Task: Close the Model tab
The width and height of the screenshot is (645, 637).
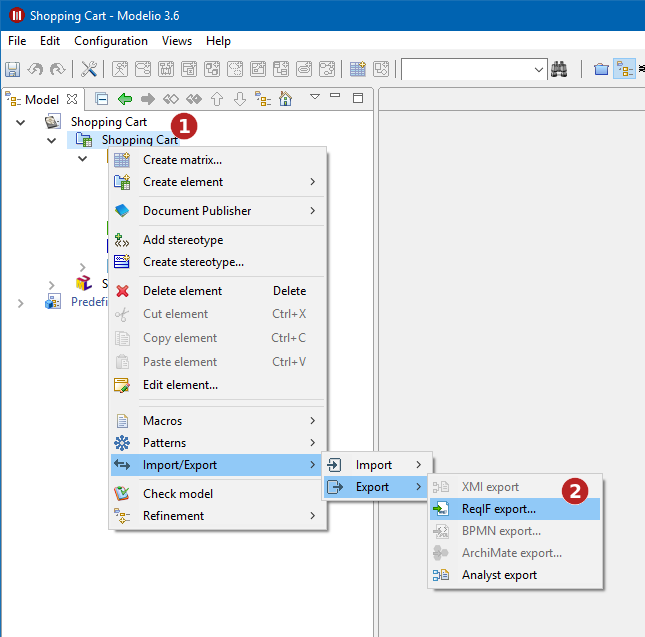Action: 72,99
